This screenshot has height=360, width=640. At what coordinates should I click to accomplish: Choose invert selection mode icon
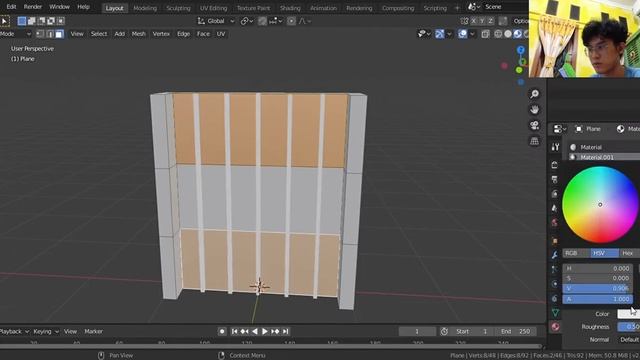click(51, 21)
